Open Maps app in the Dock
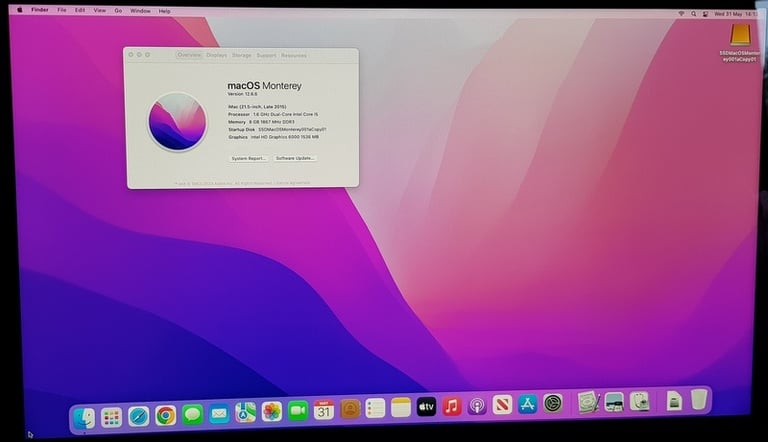Image resolution: width=768 pixels, height=442 pixels. (x=245, y=413)
